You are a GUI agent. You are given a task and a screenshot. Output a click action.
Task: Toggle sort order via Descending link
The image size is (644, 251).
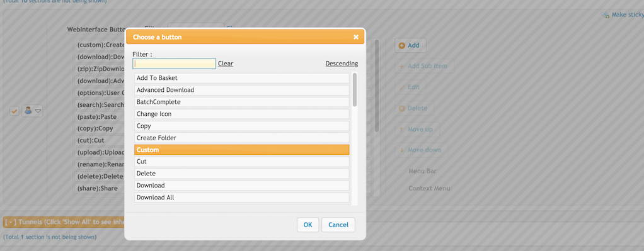click(342, 64)
